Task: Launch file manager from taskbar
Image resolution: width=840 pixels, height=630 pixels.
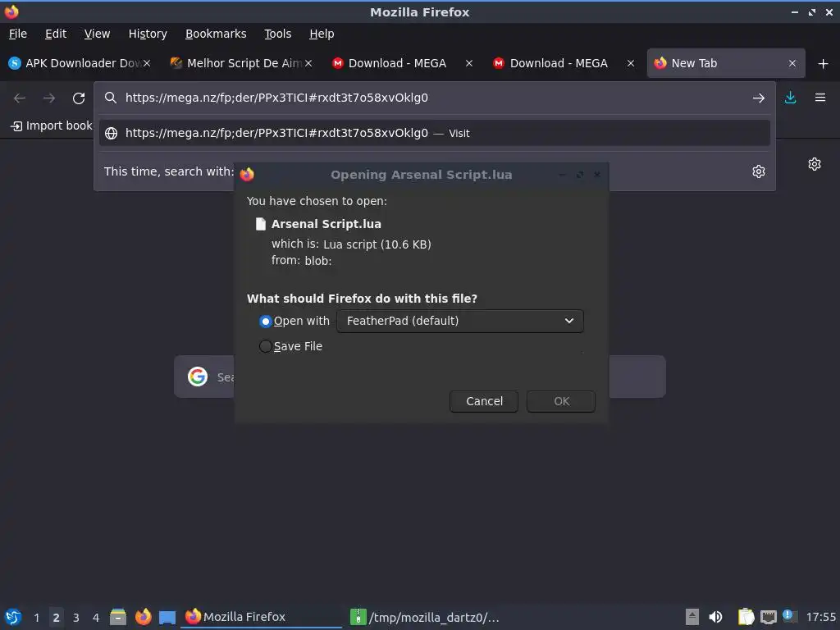Action: point(118,617)
